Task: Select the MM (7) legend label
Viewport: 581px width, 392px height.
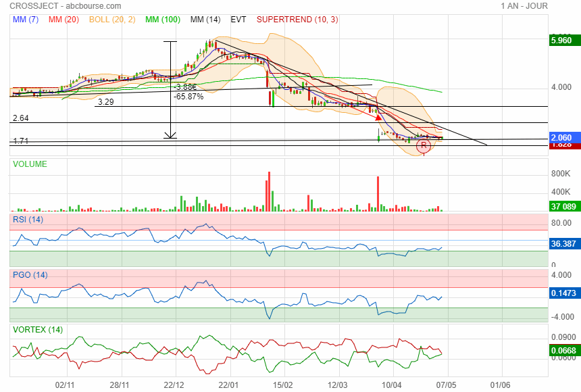Action: [26, 20]
